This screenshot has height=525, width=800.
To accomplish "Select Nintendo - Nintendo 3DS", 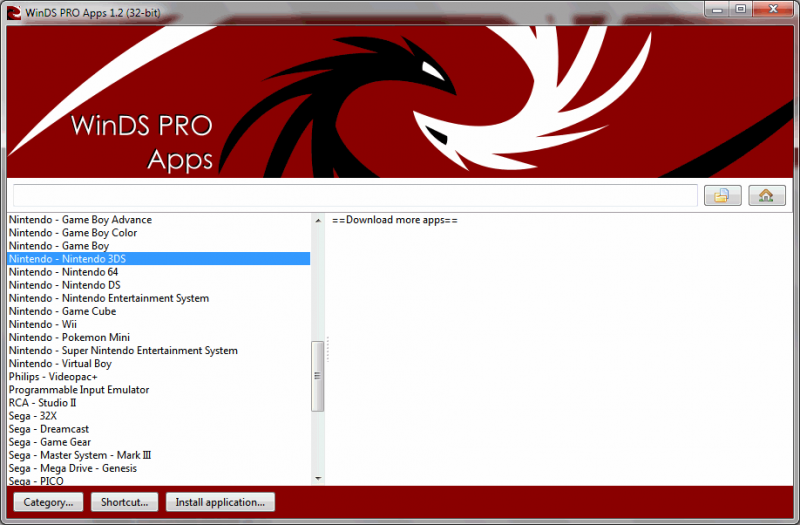I will [x=159, y=259].
